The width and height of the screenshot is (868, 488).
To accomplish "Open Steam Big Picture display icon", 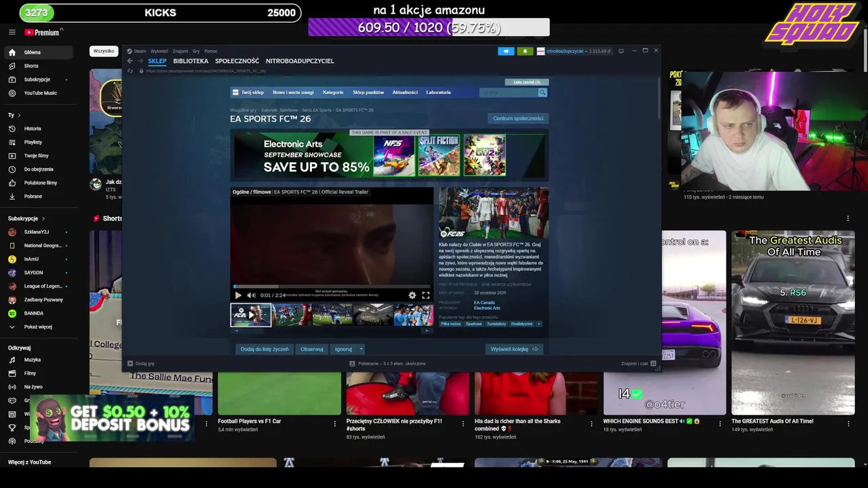I will pos(620,51).
